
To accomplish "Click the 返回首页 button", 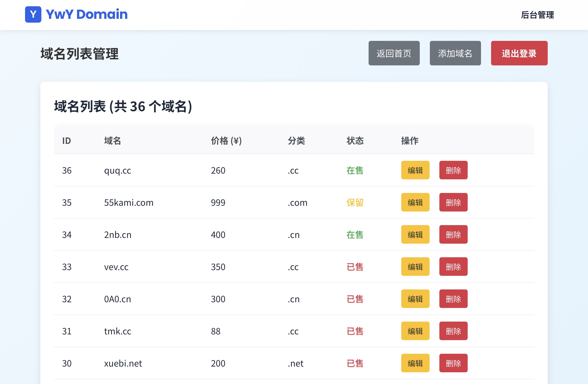I will 394,53.
